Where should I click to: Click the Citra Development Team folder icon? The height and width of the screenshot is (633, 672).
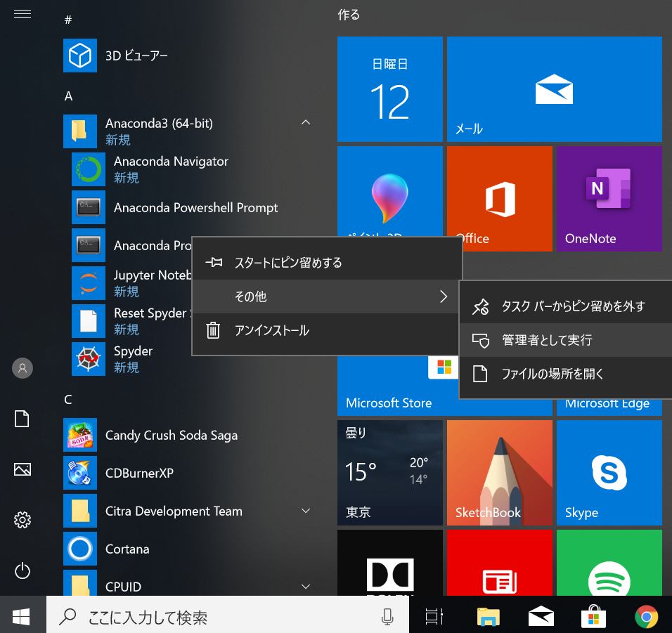pos(79,511)
